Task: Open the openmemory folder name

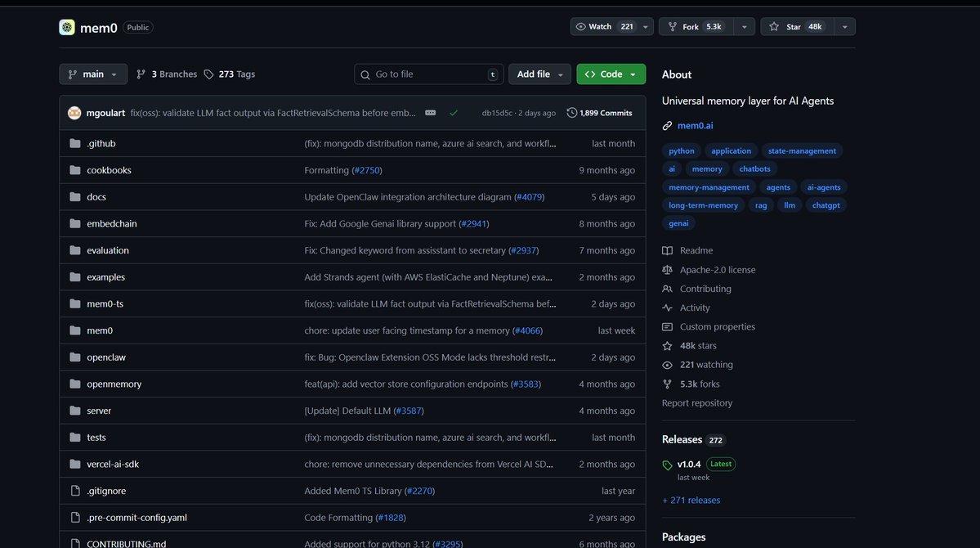Action: click(114, 384)
